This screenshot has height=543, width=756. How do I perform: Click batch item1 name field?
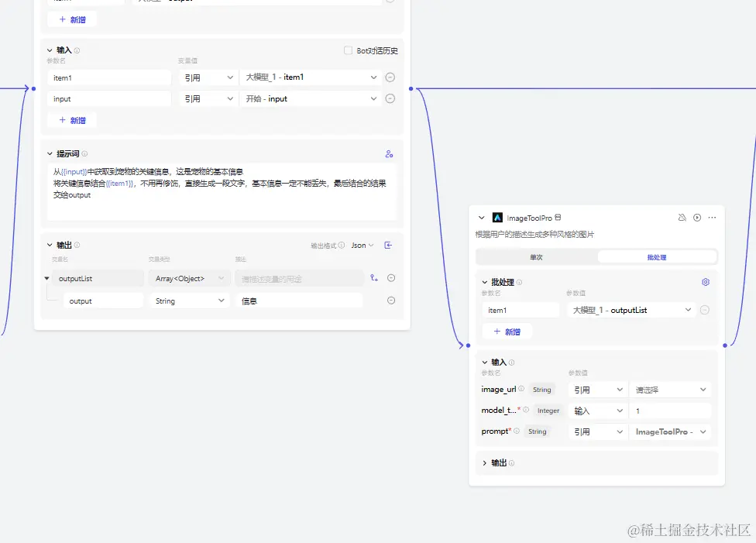[x=521, y=310]
